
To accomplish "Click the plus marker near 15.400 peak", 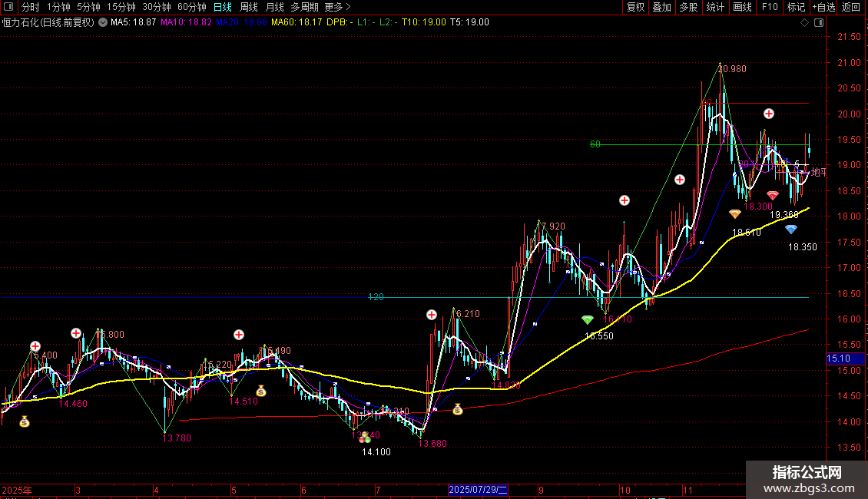I will pyautogui.click(x=35, y=346).
